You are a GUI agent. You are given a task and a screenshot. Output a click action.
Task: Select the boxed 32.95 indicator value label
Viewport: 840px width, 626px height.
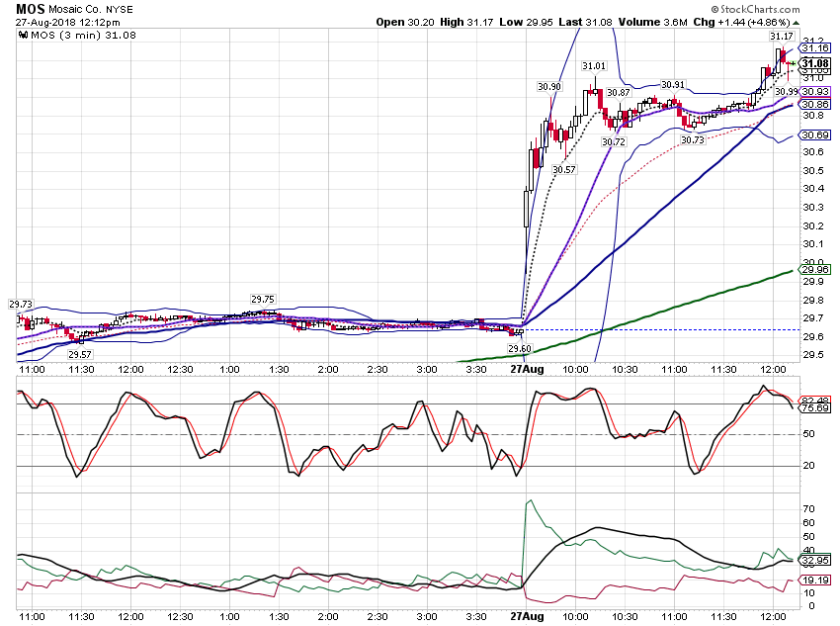(x=815, y=560)
